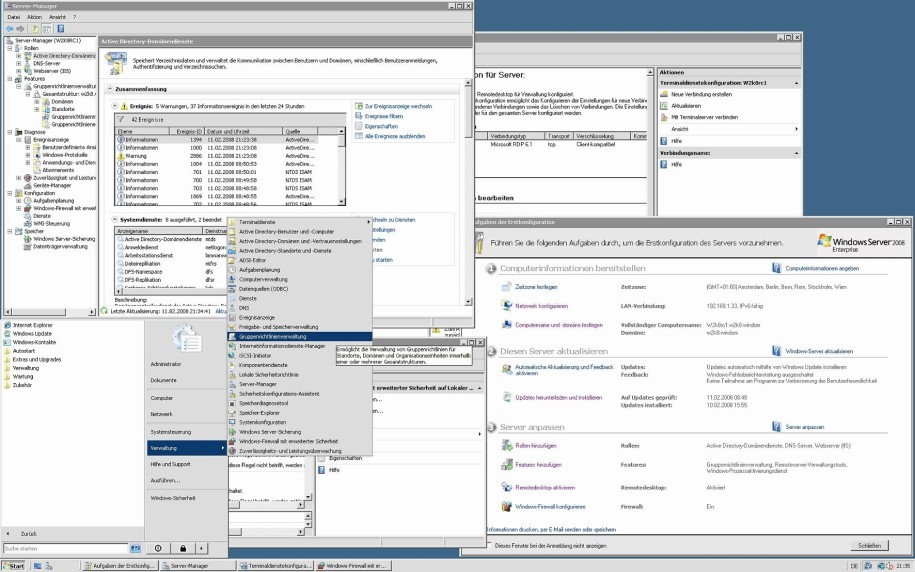Click the Server-Manager back arrow toolbar icon
The width and height of the screenshot is (915, 572).
pyautogui.click(x=10, y=28)
